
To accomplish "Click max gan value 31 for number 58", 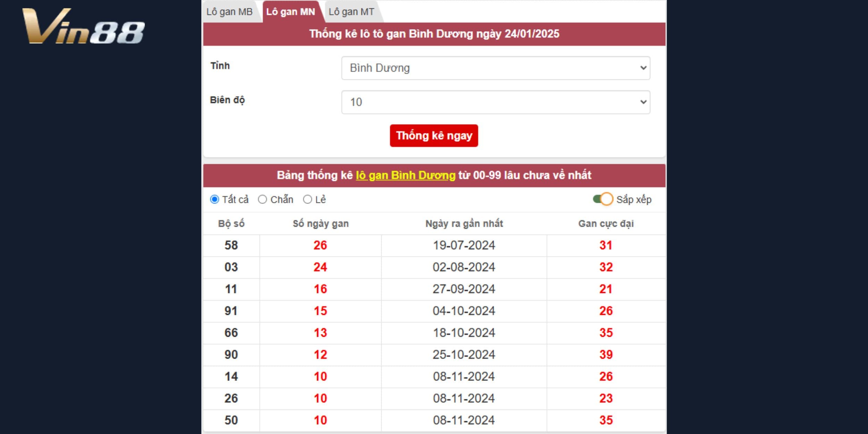I will (x=606, y=245).
